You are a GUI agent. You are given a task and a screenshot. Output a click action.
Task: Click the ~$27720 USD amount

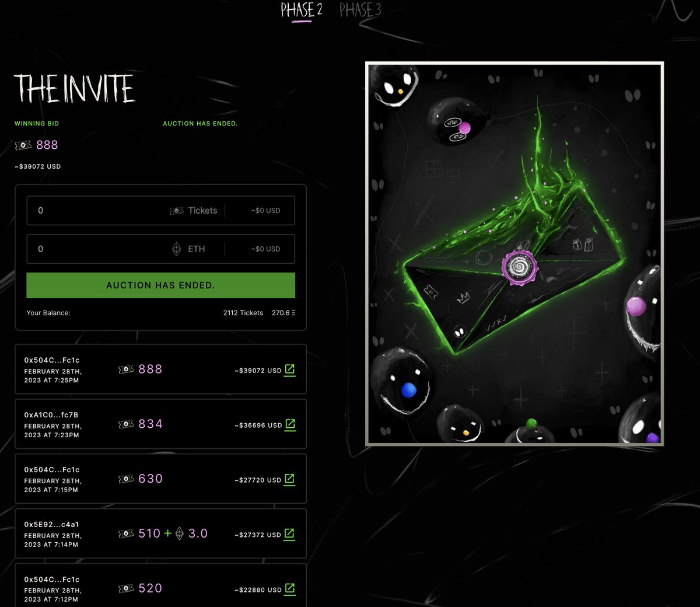coord(258,480)
